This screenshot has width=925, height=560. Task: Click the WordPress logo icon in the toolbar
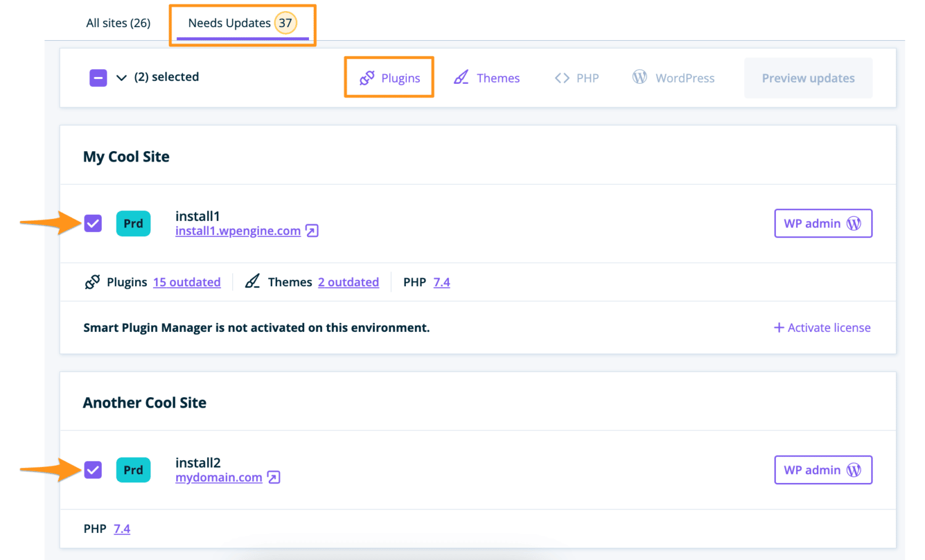pyautogui.click(x=639, y=77)
